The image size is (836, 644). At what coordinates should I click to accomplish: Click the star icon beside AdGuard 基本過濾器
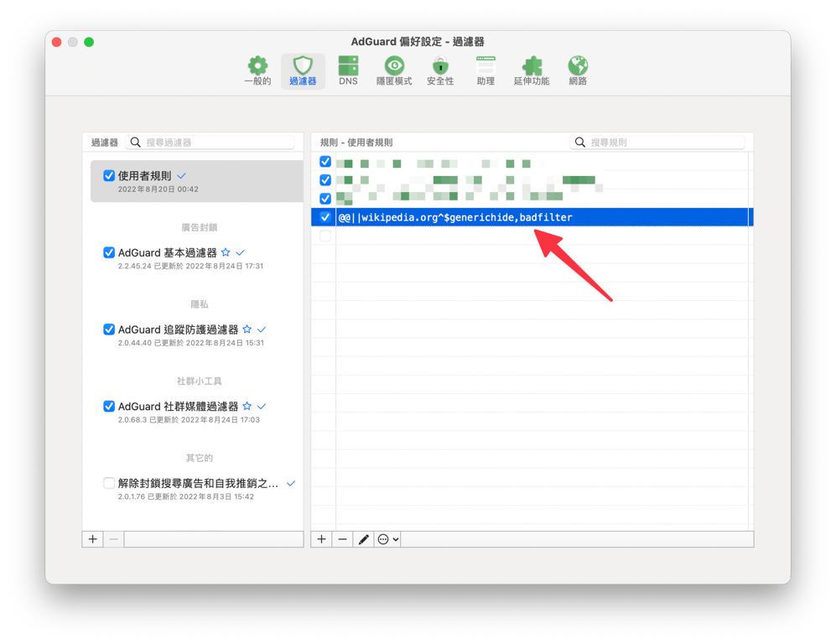coord(226,252)
